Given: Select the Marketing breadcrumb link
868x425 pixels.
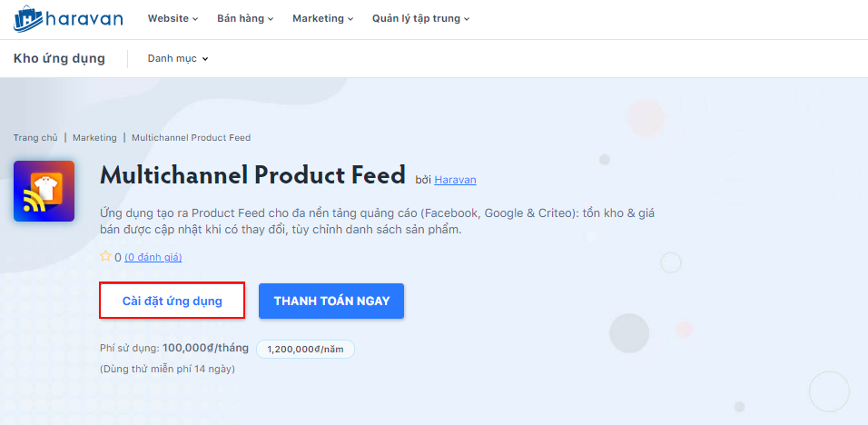Looking at the screenshot, I should click(x=94, y=138).
